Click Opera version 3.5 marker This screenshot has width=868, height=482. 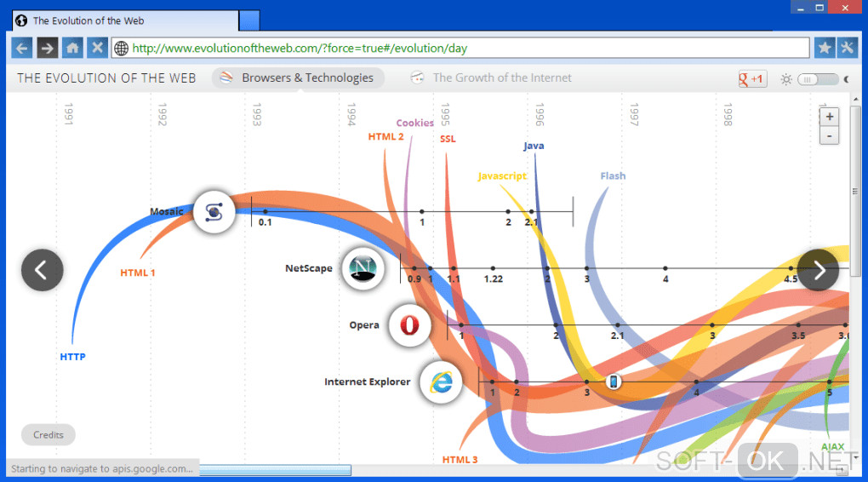pyautogui.click(x=797, y=325)
